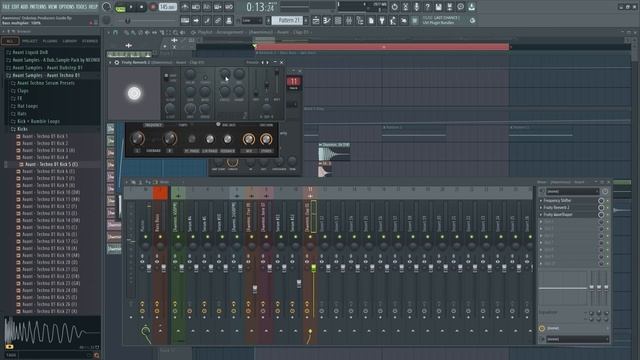This screenshot has width=640, height=360.
Task: Open the Pattern 21 selector
Action: tap(287, 20)
